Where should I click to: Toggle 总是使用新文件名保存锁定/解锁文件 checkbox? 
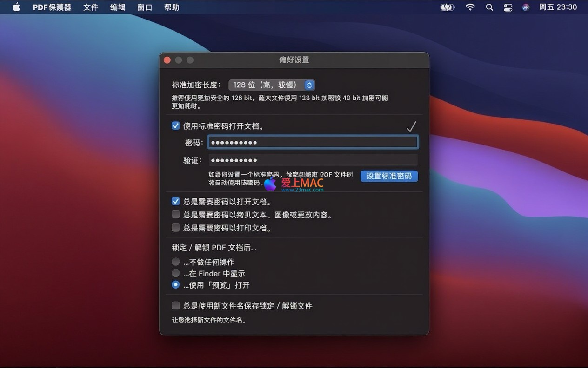tap(176, 306)
